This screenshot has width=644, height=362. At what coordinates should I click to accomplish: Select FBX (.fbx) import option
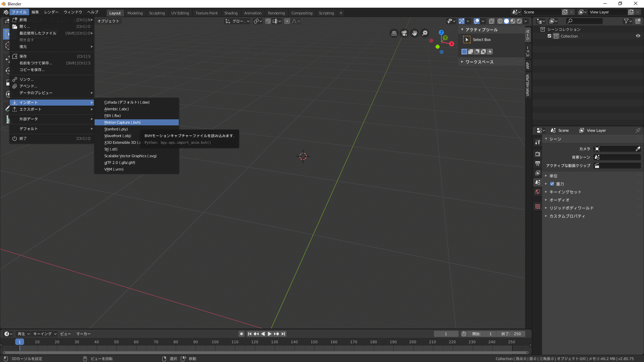pyautogui.click(x=136, y=115)
